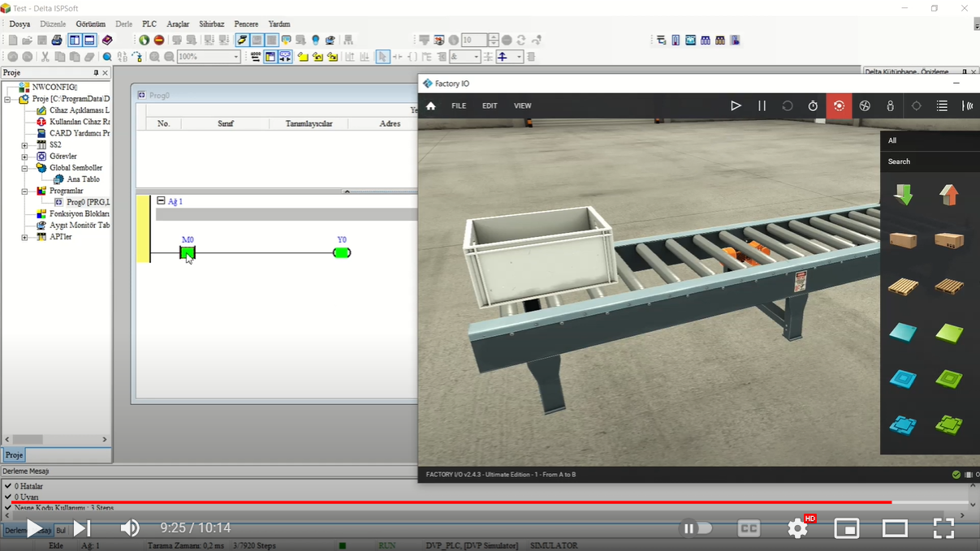Screen dimensions: 980x551
Task: Switch to first person camera view
Action: tap(890, 105)
